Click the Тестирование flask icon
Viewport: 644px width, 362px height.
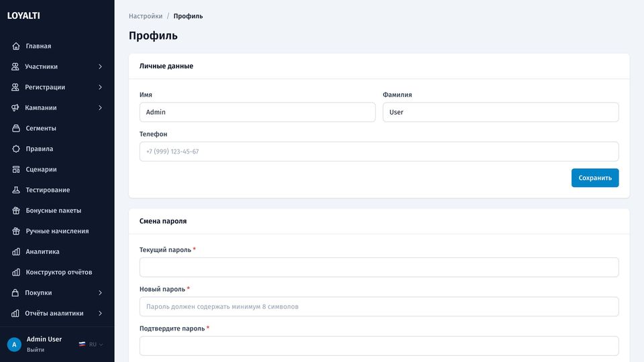point(16,190)
